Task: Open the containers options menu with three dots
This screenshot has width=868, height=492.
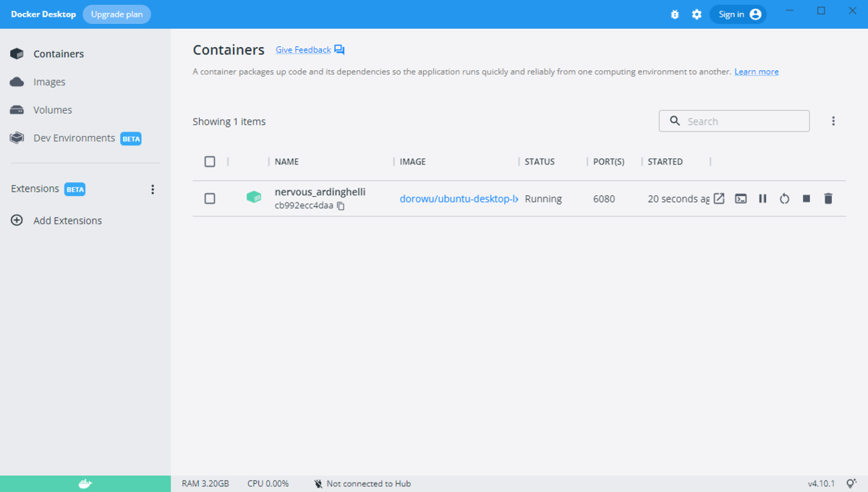Action: [833, 120]
